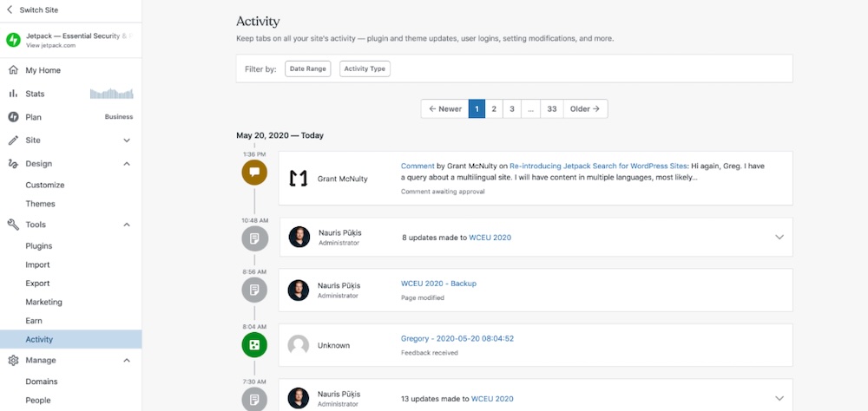Open Marketing in the sidebar
Viewport: 868px width, 411px height.
point(43,302)
